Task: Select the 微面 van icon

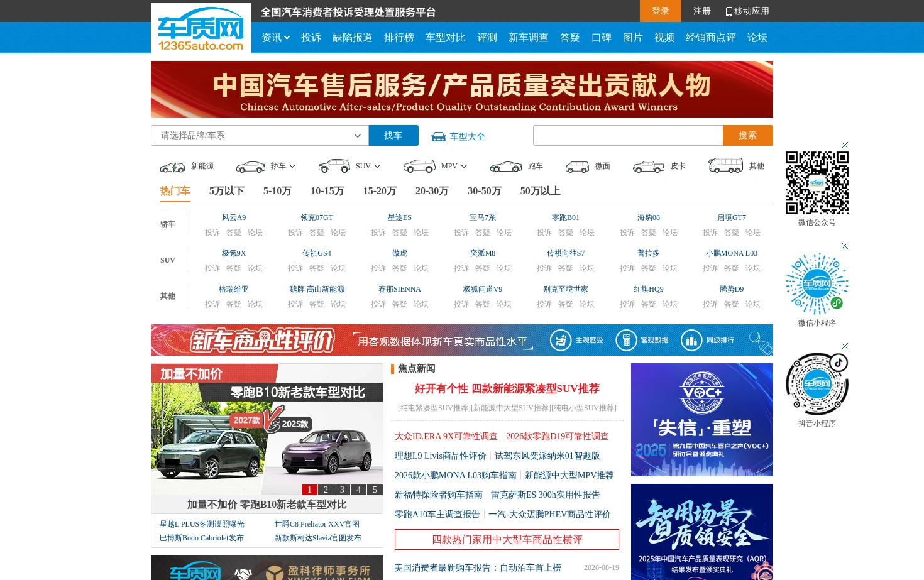Action: [x=577, y=167]
